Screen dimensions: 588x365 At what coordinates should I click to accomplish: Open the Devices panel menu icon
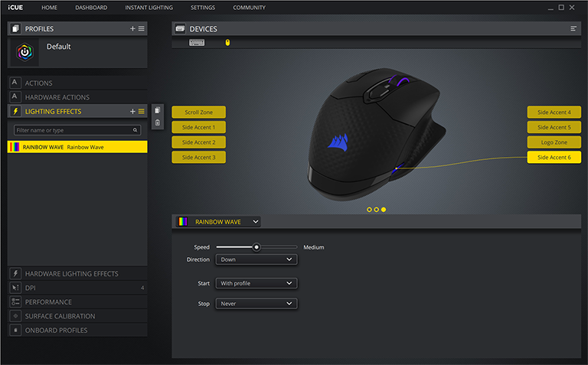tap(573, 28)
